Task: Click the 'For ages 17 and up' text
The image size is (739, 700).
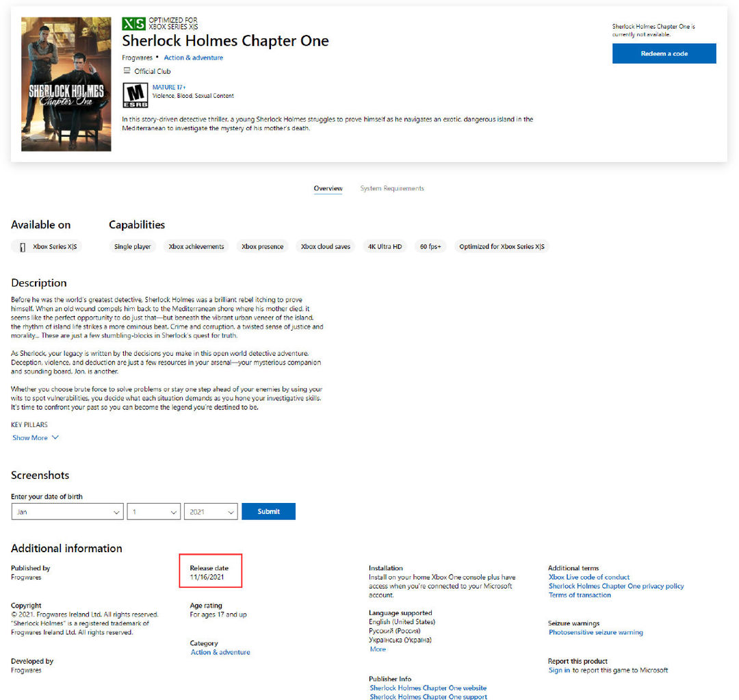Action: pos(218,614)
